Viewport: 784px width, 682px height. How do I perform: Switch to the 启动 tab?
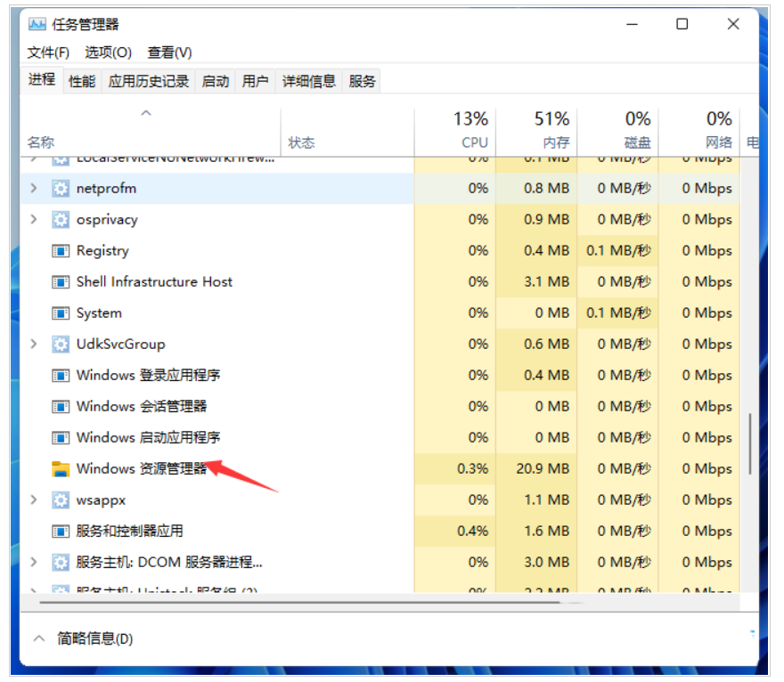pos(216,81)
